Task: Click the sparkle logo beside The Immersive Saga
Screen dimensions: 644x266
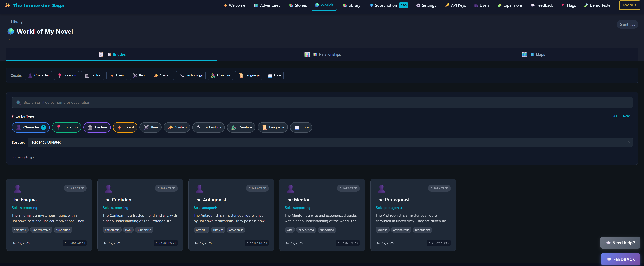Action: (x=8, y=5)
